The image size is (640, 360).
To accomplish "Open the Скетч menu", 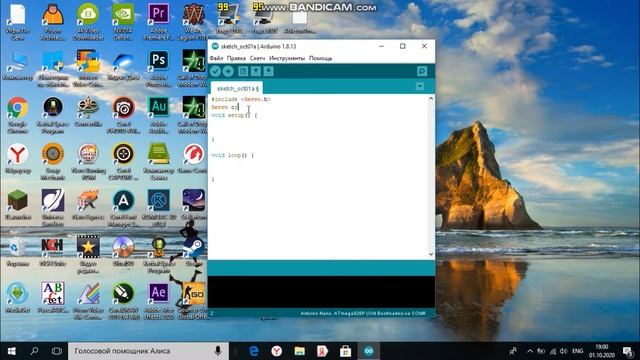I will (x=257, y=58).
